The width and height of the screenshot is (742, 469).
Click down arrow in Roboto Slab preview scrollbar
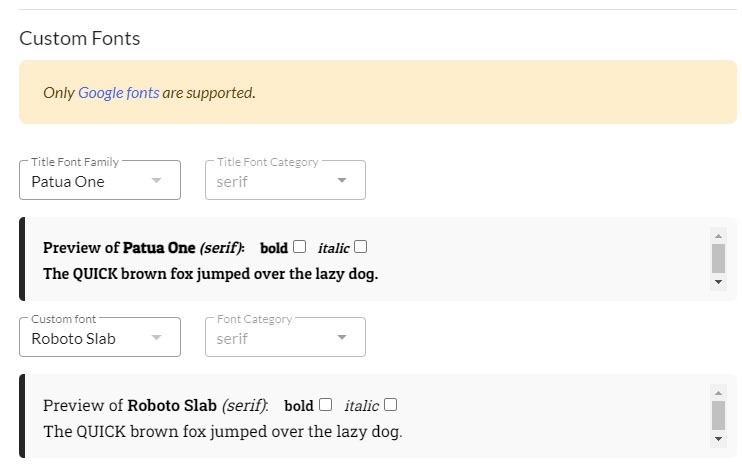click(718, 439)
